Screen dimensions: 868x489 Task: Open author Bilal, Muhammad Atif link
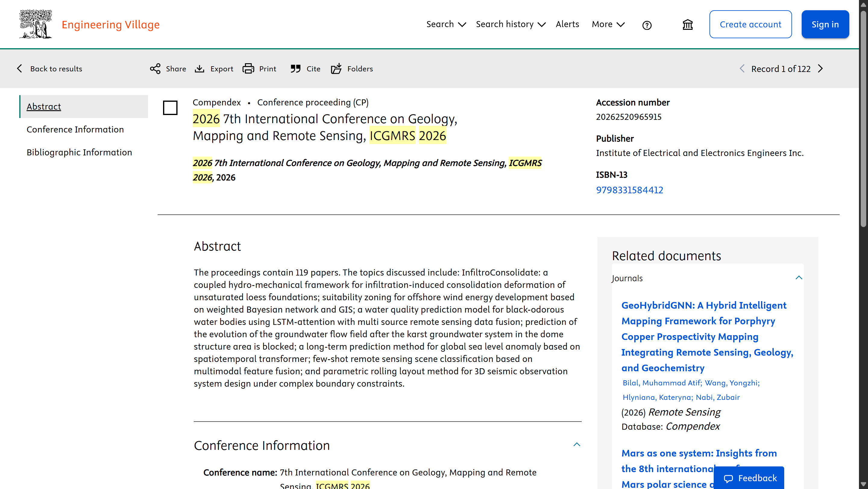(x=662, y=383)
